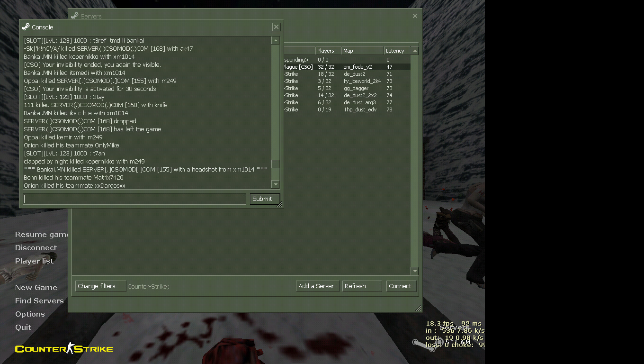The image size is (644, 364).
Task: Click the server list scroll down arrow
Action: [x=415, y=271]
